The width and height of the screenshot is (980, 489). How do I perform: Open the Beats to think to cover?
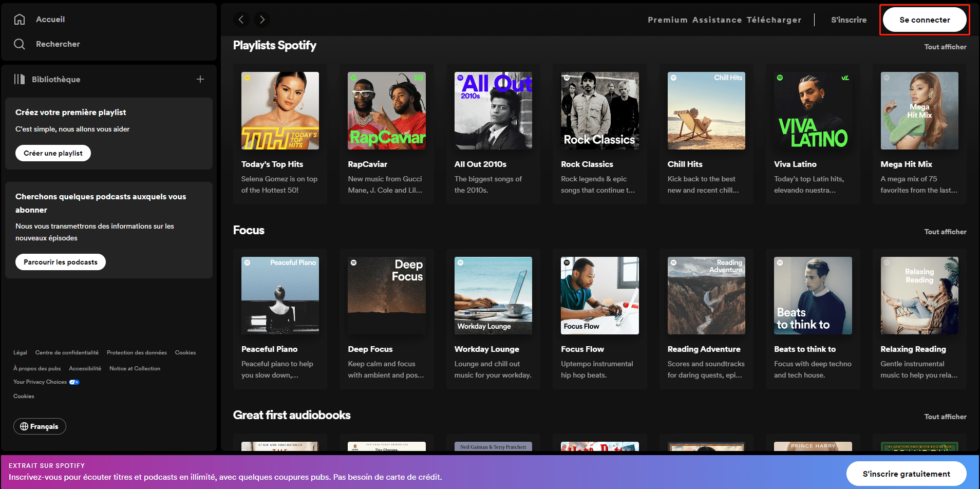tap(813, 295)
